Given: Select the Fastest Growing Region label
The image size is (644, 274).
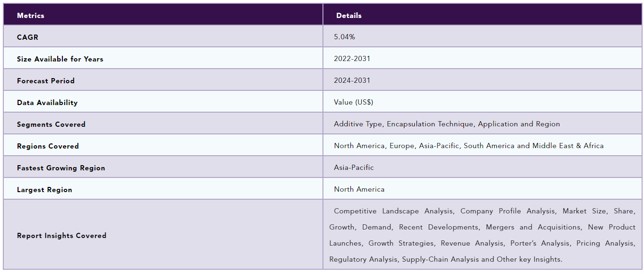Looking at the screenshot, I should point(61,168).
